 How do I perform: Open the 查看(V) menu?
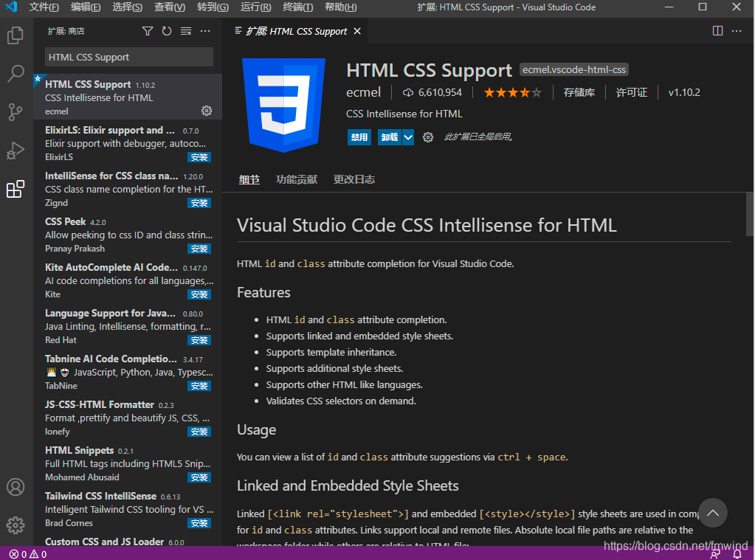[170, 7]
